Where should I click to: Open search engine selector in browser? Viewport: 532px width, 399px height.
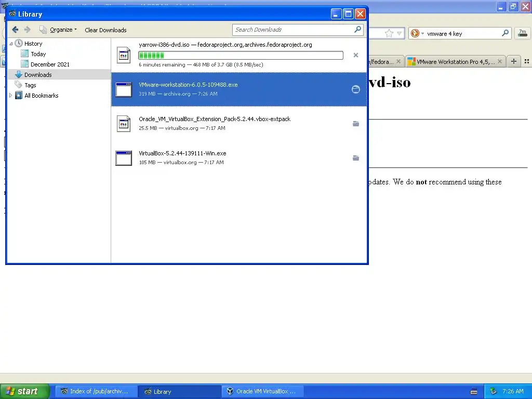[417, 33]
